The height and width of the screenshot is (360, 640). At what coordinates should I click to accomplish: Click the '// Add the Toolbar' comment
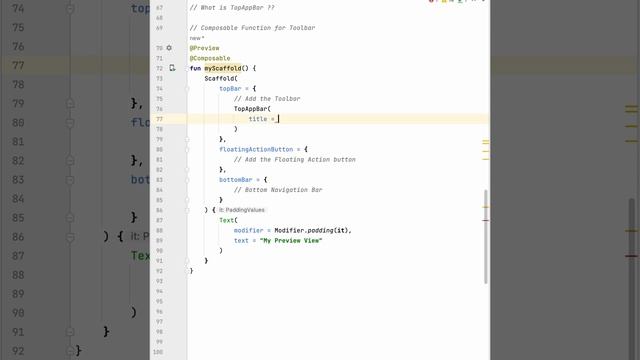pyautogui.click(x=267, y=99)
